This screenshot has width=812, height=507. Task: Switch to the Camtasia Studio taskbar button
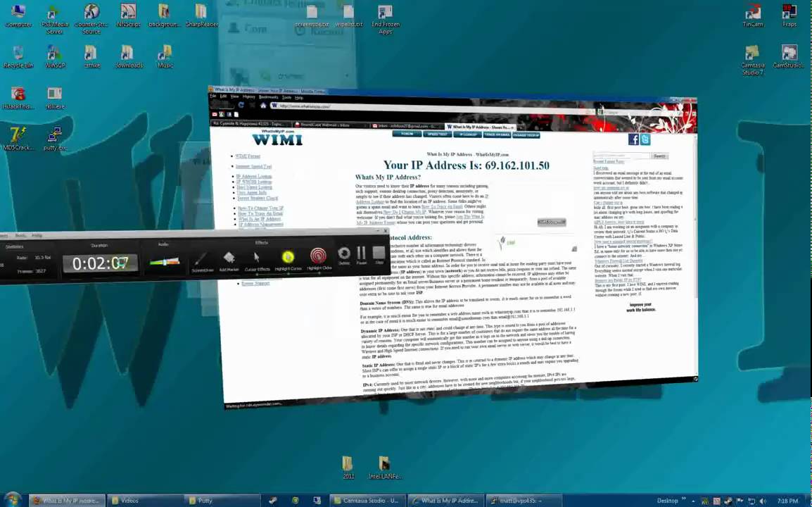click(x=368, y=500)
